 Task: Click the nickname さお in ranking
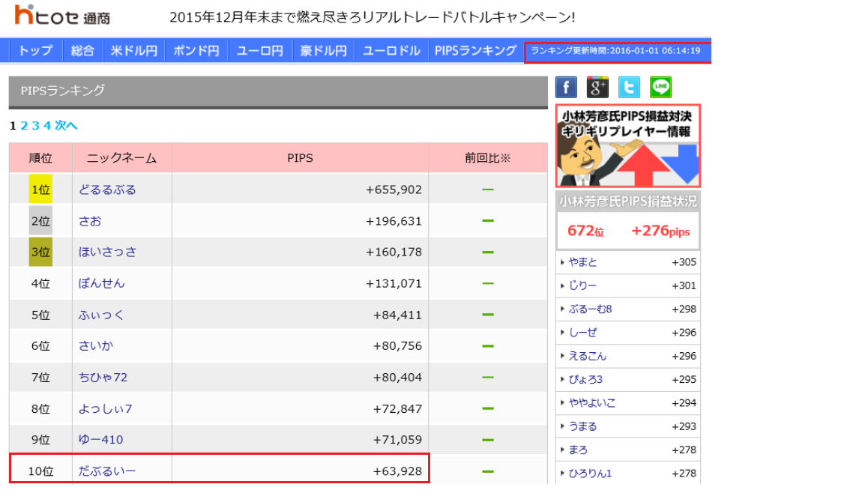(90, 221)
